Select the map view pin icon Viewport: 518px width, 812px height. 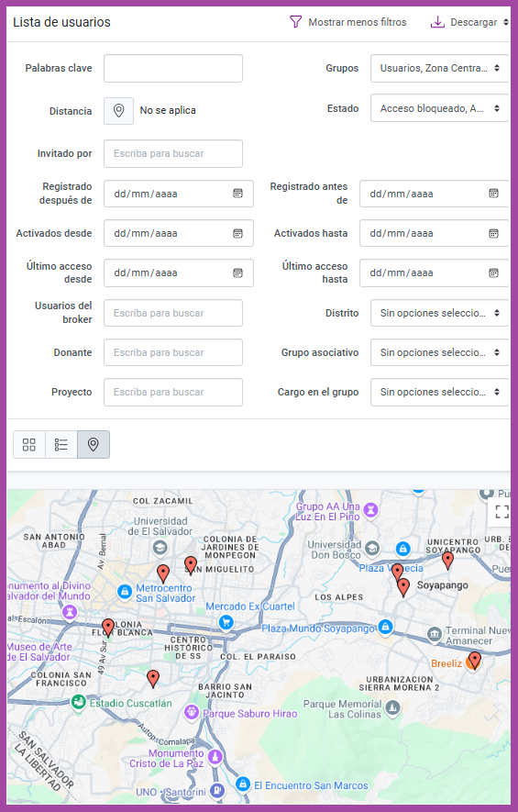94,444
